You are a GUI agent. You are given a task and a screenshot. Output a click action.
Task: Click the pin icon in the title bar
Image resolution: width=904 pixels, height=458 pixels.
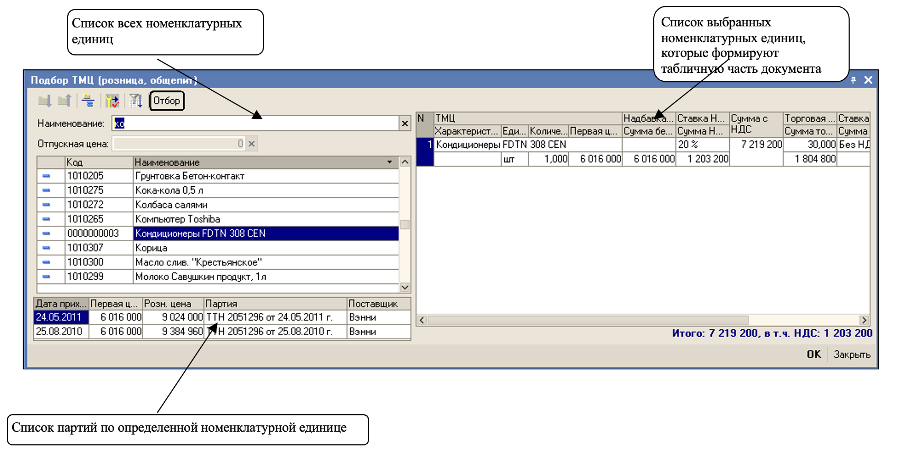click(x=853, y=79)
